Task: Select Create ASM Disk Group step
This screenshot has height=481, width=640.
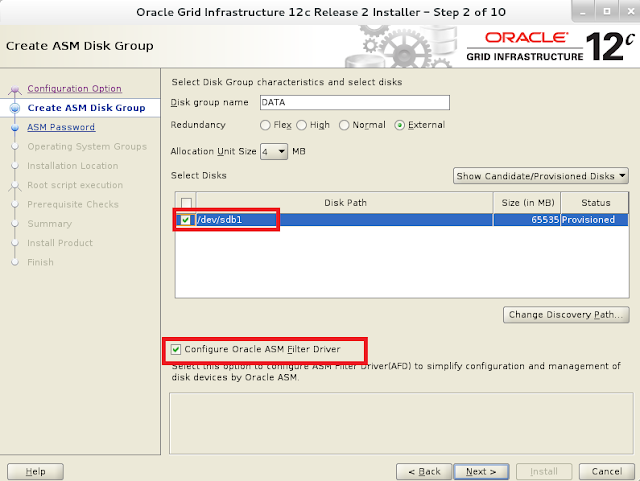Action: coord(86,108)
